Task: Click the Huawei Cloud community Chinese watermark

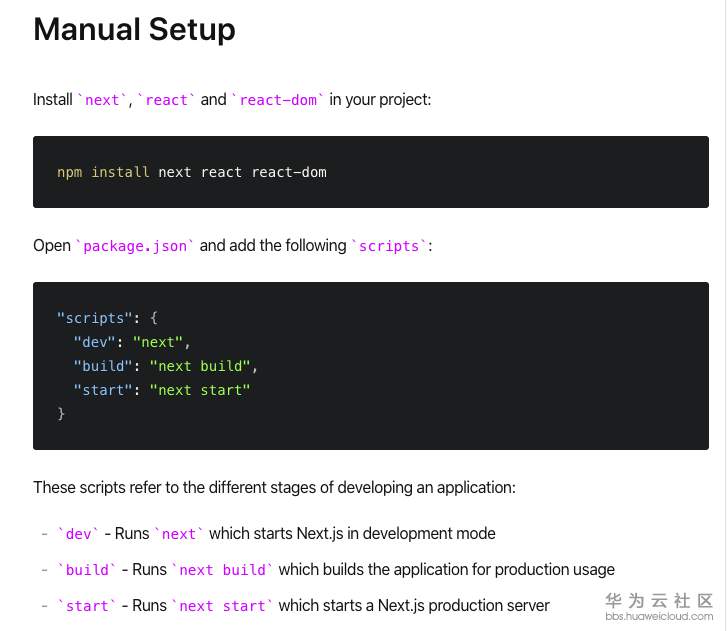Action: point(659,600)
